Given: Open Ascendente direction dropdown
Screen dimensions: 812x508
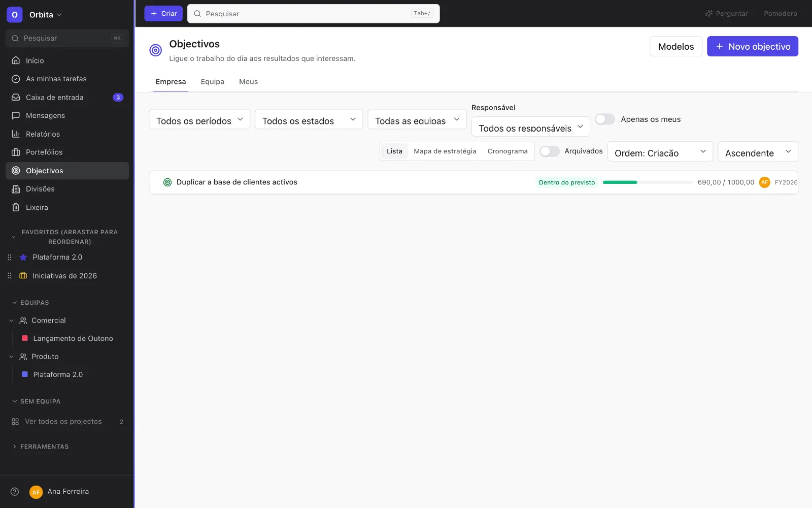Looking at the screenshot, I should pos(758,151).
